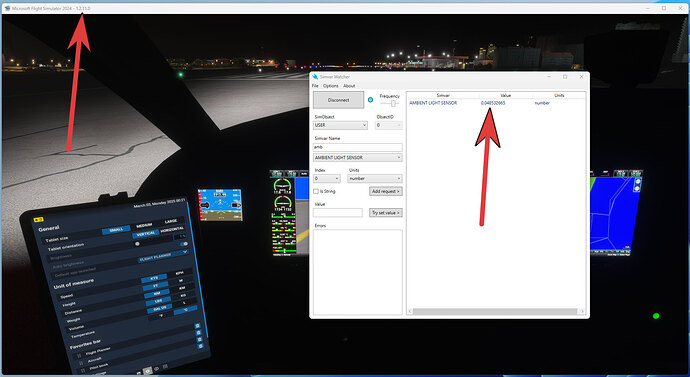Open the File menu in Simvar Watcher
Image resolution: width=690 pixels, height=377 pixels.
coord(315,86)
